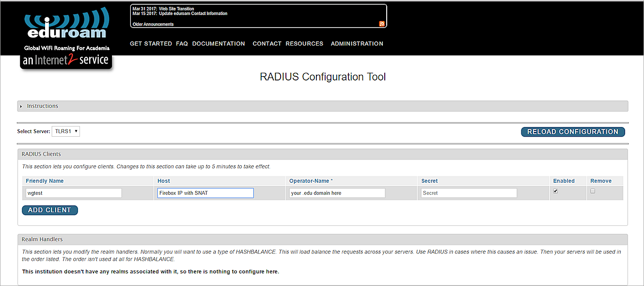Open the Web Site Transition announcement

(x=176, y=9)
